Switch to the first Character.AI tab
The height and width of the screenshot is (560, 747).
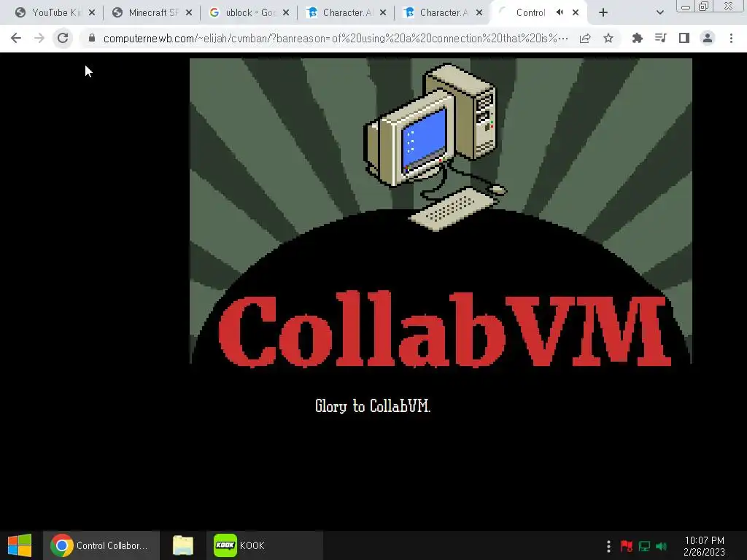tap(341, 12)
